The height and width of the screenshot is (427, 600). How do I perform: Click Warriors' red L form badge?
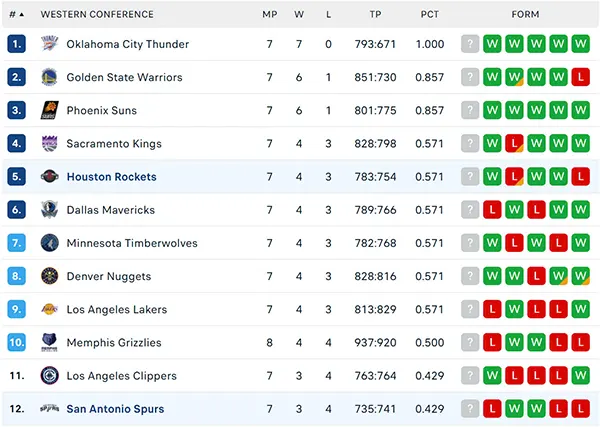(580, 77)
